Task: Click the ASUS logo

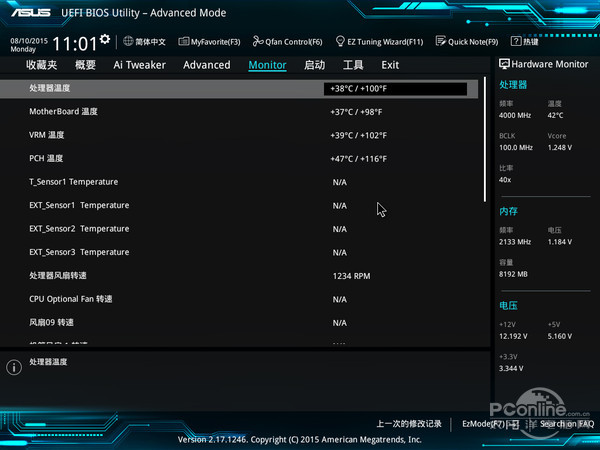Action: 31,13
